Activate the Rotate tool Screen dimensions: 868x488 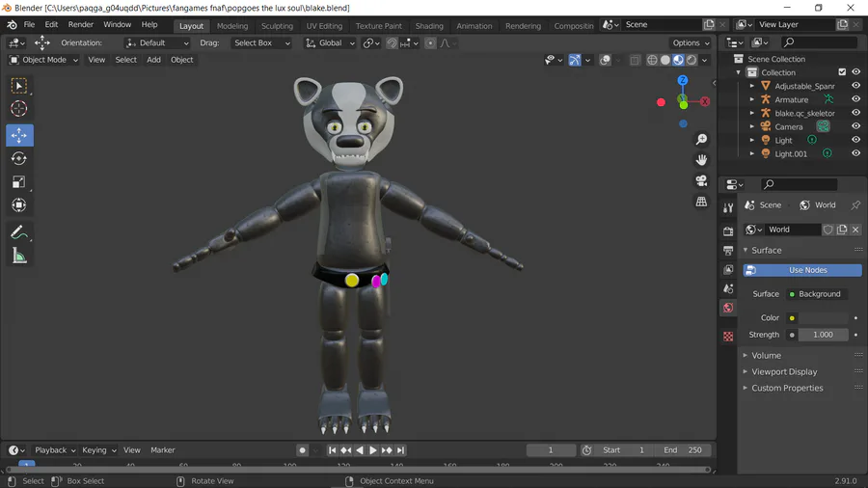pyautogui.click(x=19, y=159)
